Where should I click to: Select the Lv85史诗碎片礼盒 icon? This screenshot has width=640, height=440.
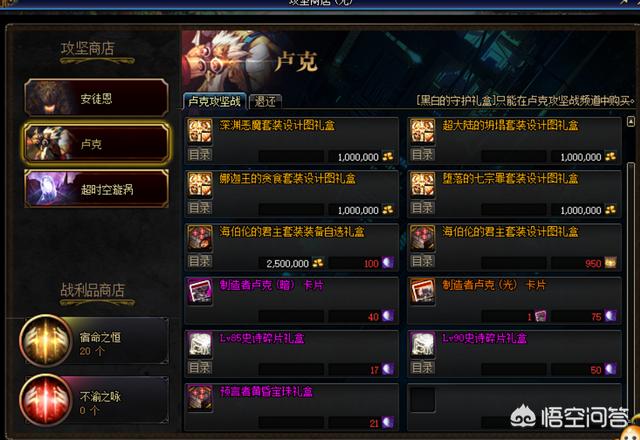click(x=200, y=344)
